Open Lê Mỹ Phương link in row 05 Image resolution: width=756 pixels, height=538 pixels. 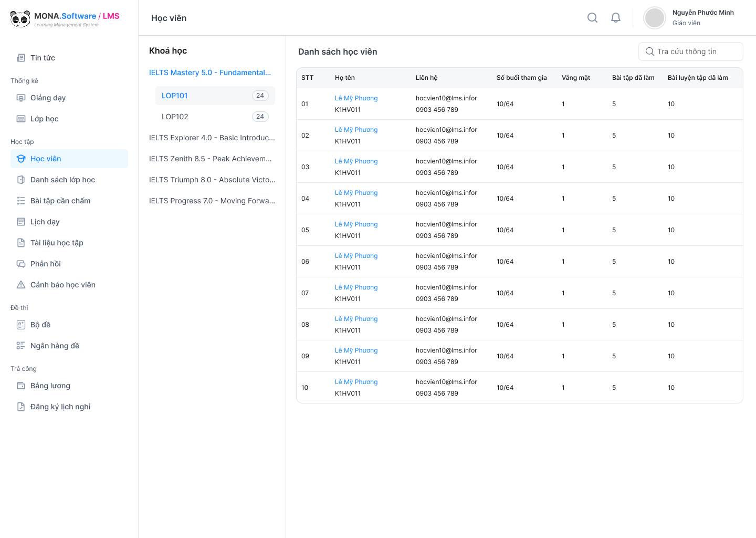(356, 224)
